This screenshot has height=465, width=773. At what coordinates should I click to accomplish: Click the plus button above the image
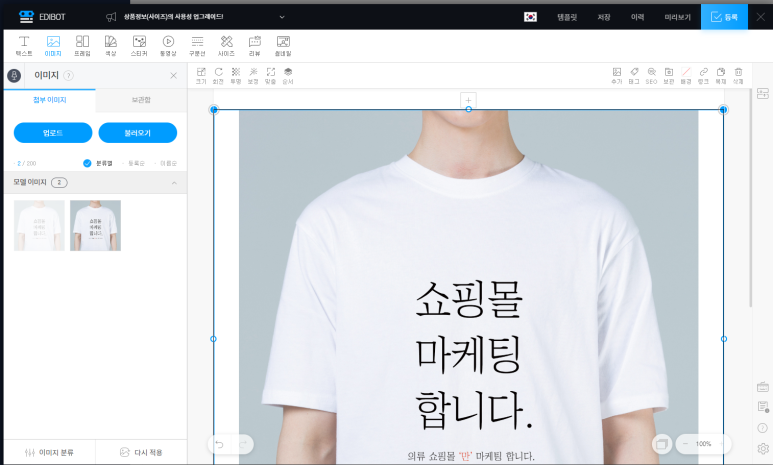point(468,100)
